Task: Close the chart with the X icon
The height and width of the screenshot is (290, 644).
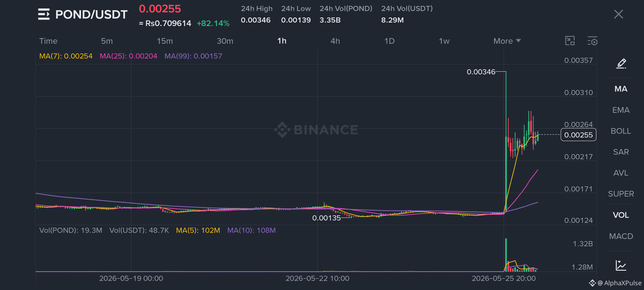Action: 619,14
